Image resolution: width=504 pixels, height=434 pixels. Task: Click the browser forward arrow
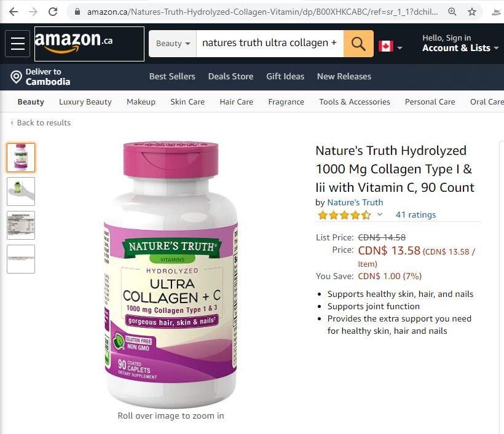pyautogui.click(x=33, y=12)
